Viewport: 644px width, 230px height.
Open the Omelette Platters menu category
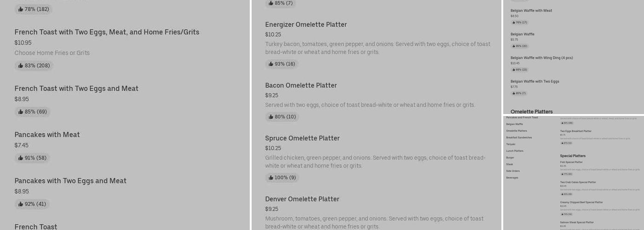click(x=517, y=131)
